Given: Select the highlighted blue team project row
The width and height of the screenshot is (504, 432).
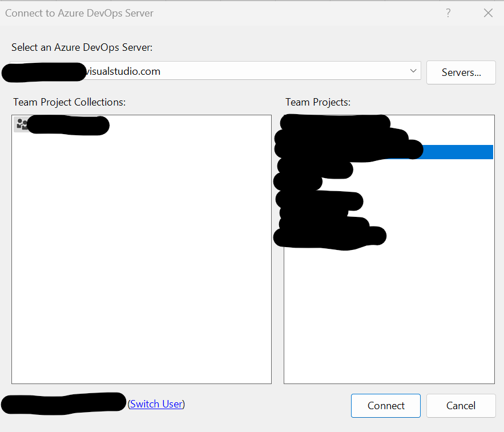Looking at the screenshot, I should pos(389,152).
